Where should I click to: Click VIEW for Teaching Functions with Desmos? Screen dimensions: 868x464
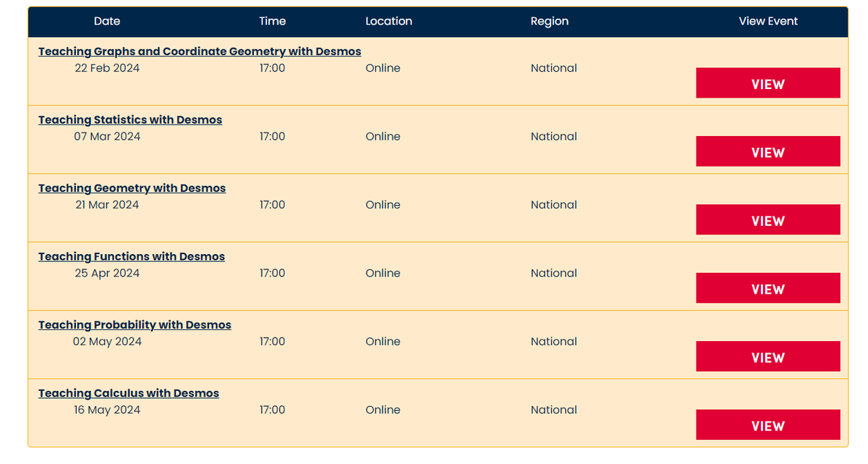[x=767, y=288]
